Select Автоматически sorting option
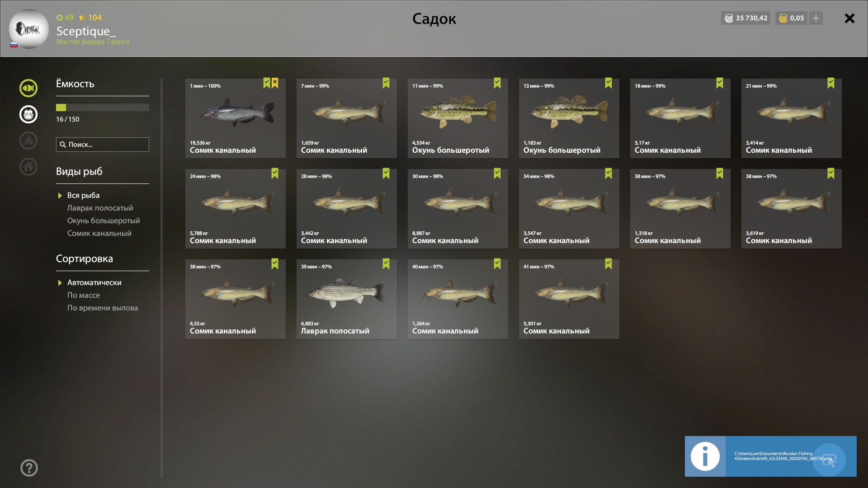The image size is (868, 488). click(x=94, y=282)
